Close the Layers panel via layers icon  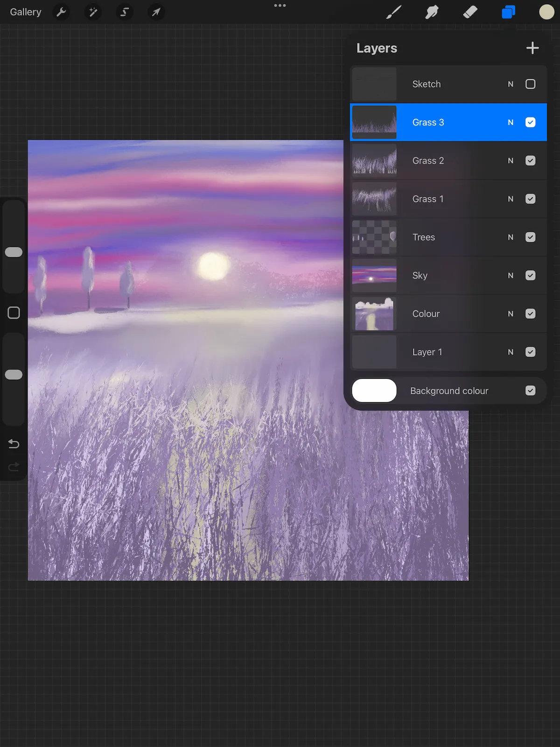508,12
